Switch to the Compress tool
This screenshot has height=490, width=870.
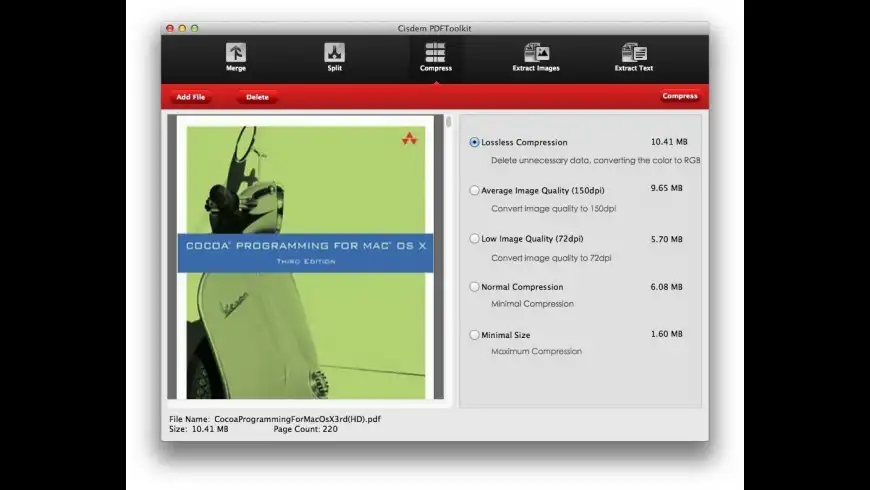[x=436, y=57]
